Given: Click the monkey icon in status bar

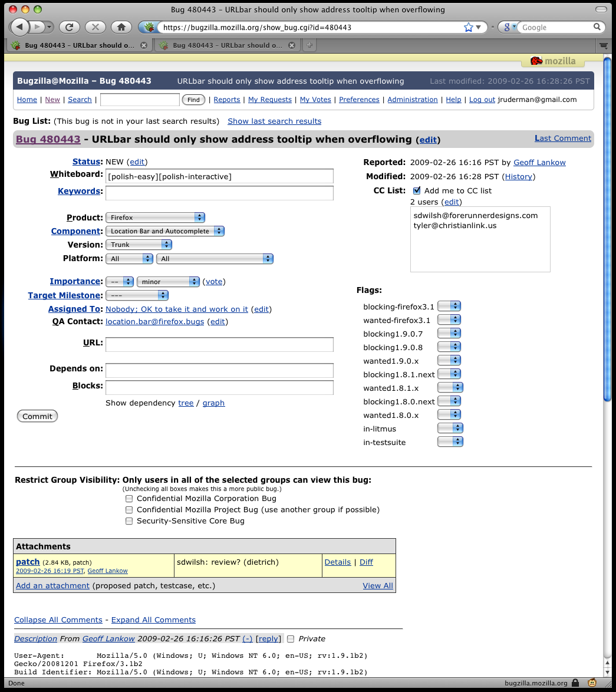Looking at the screenshot, I should pos(592,683).
